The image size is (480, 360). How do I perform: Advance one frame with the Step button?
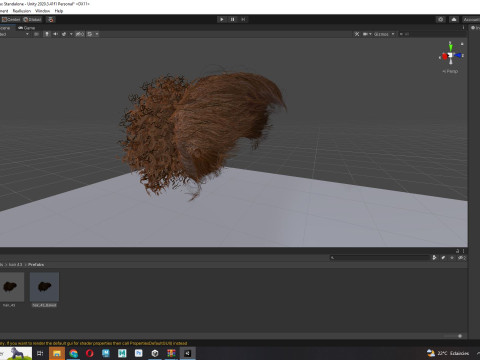tap(243, 19)
